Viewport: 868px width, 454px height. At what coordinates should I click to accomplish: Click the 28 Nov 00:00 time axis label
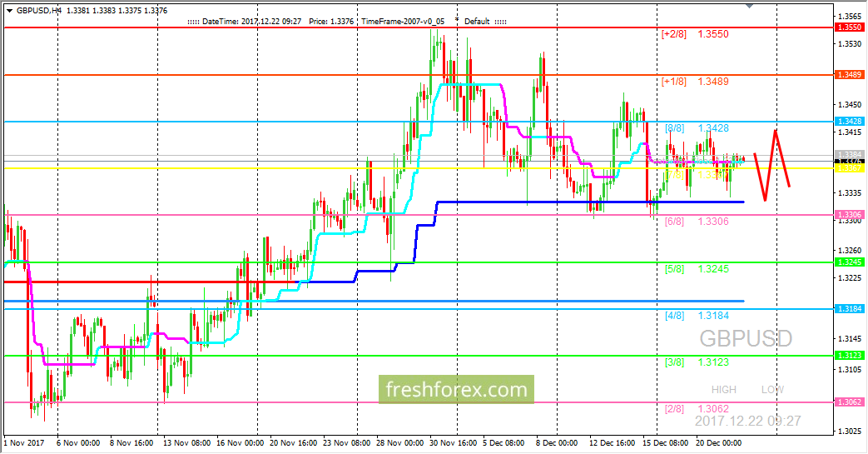point(399,443)
